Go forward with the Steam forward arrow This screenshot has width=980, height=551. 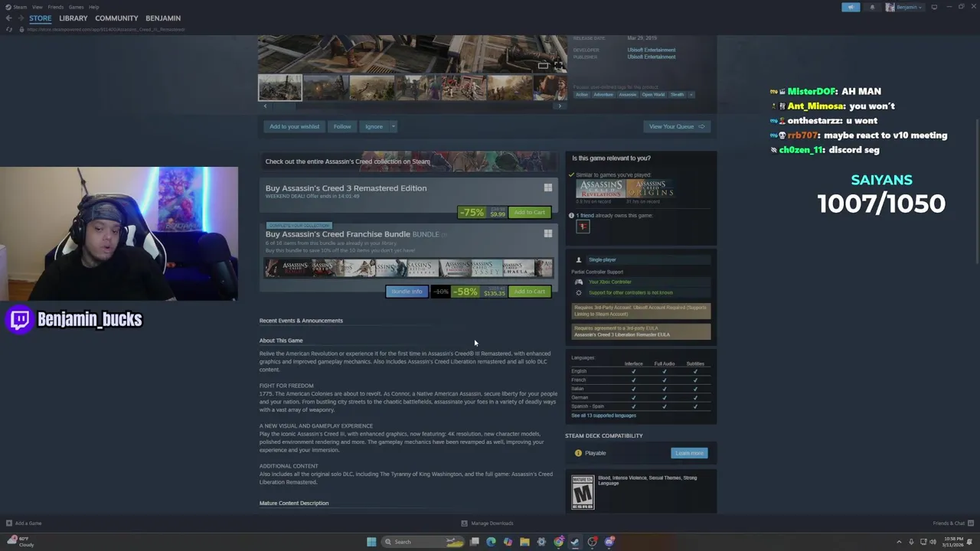click(20, 18)
